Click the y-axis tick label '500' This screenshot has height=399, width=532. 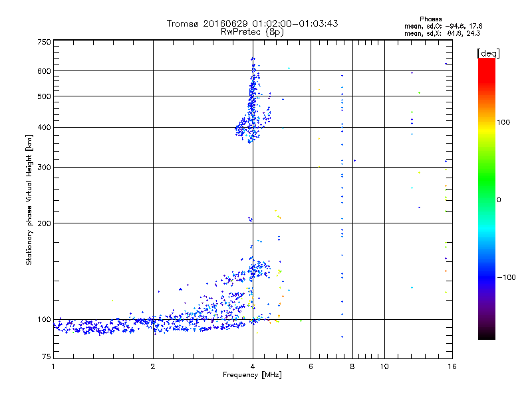pos(44,96)
